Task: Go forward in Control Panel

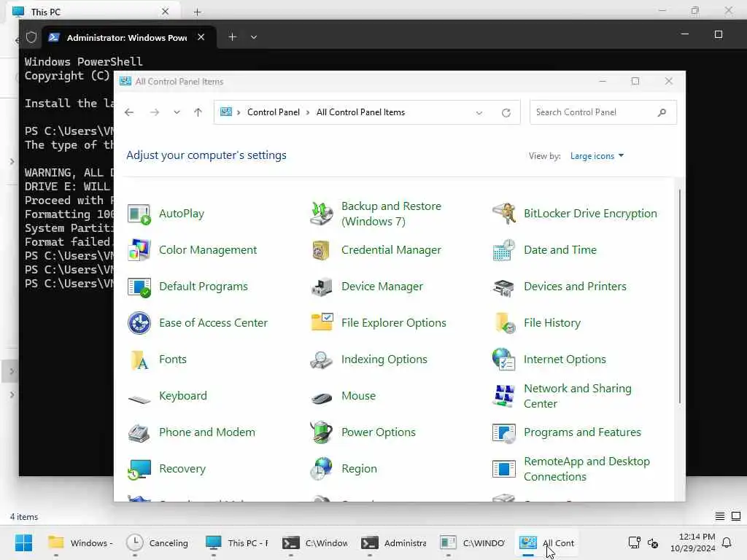Action: pyautogui.click(x=155, y=113)
